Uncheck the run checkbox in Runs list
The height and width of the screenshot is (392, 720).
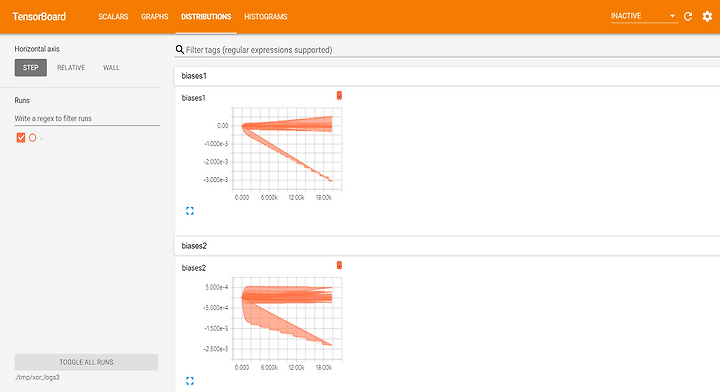tap(21, 138)
